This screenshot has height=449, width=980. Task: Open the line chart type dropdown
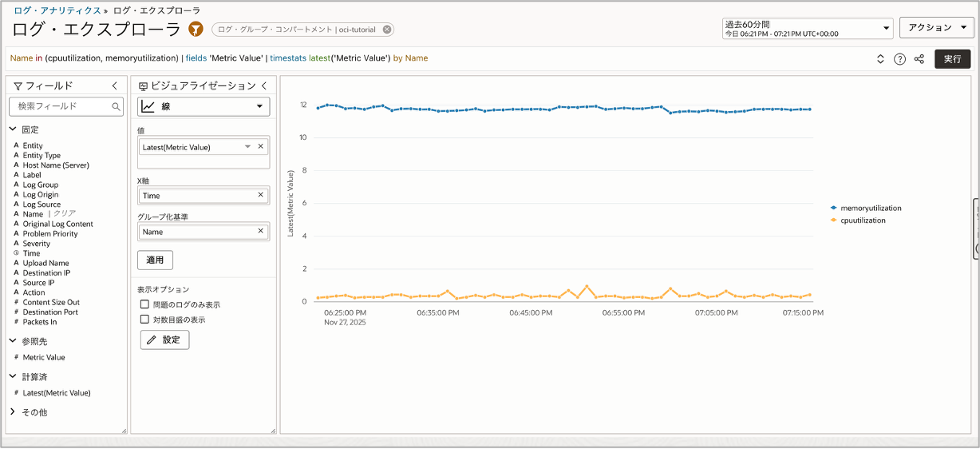[204, 106]
